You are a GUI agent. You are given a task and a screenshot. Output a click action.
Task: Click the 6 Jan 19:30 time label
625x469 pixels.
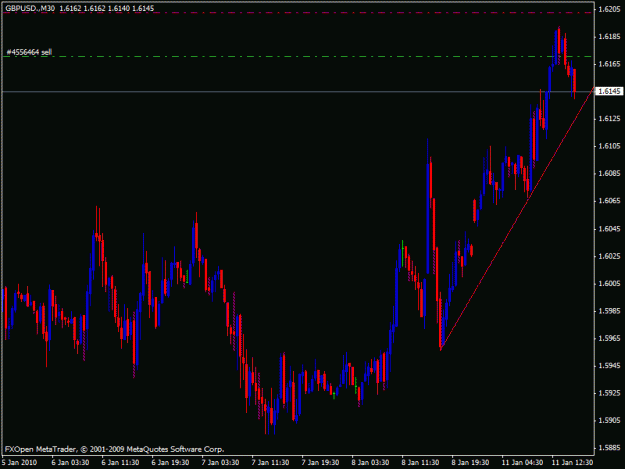click(x=170, y=463)
